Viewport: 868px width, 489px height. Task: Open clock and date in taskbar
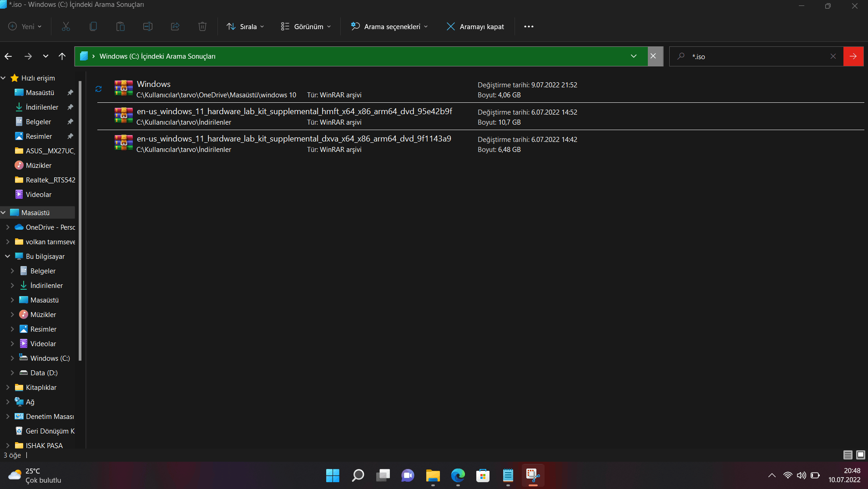click(x=844, y=475)
